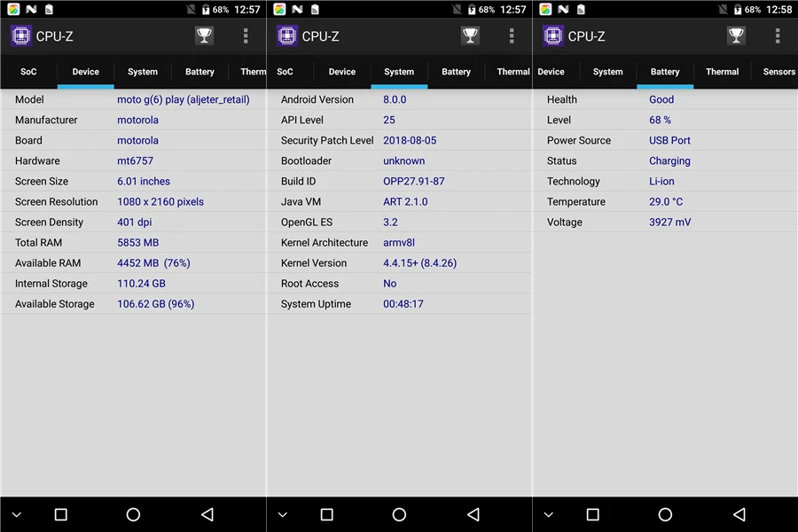Screen dimensions: 798x532
Task: Select the System tab in middle screen
Action: click(399, 72)
